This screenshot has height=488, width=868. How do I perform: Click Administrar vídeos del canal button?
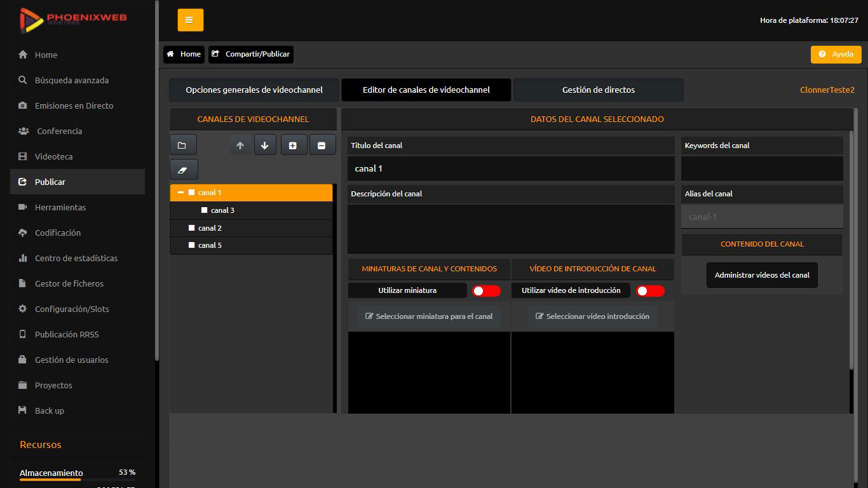point(762,275)
